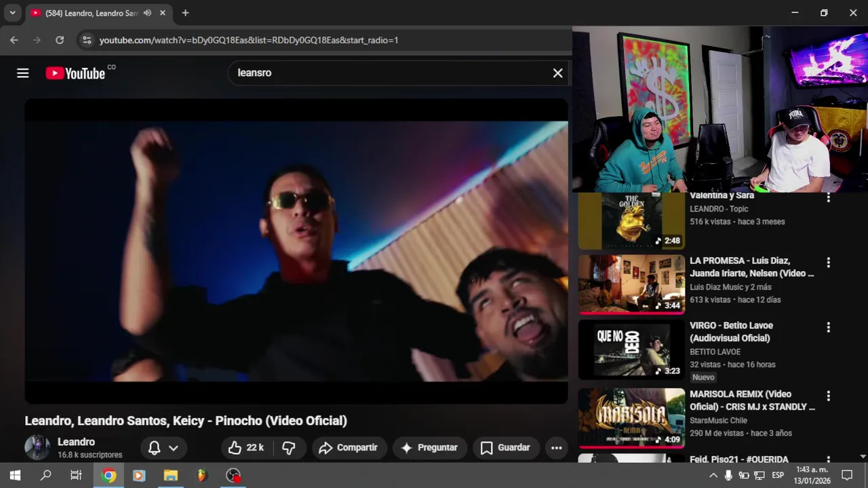868x488 pixels.
Task: Switch to Chrome in the taskbar
Action: 108,475
